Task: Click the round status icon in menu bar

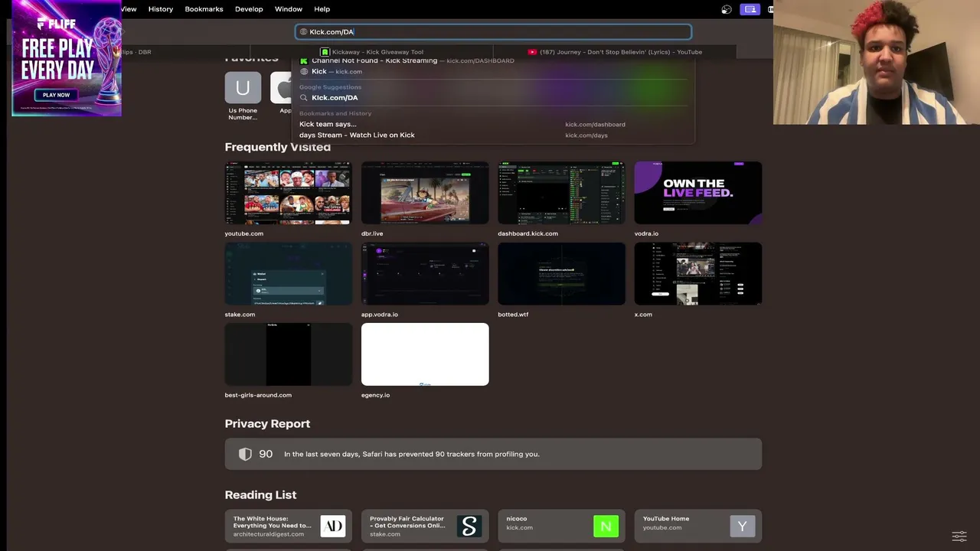Action: (x=727, y=9)
